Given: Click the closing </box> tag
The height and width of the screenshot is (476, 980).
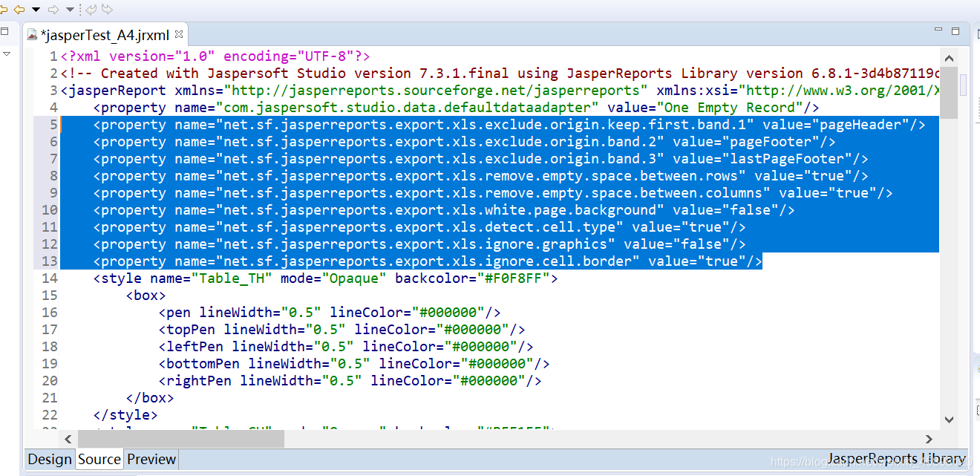Looking at the screenshot, I should point(150,398).
